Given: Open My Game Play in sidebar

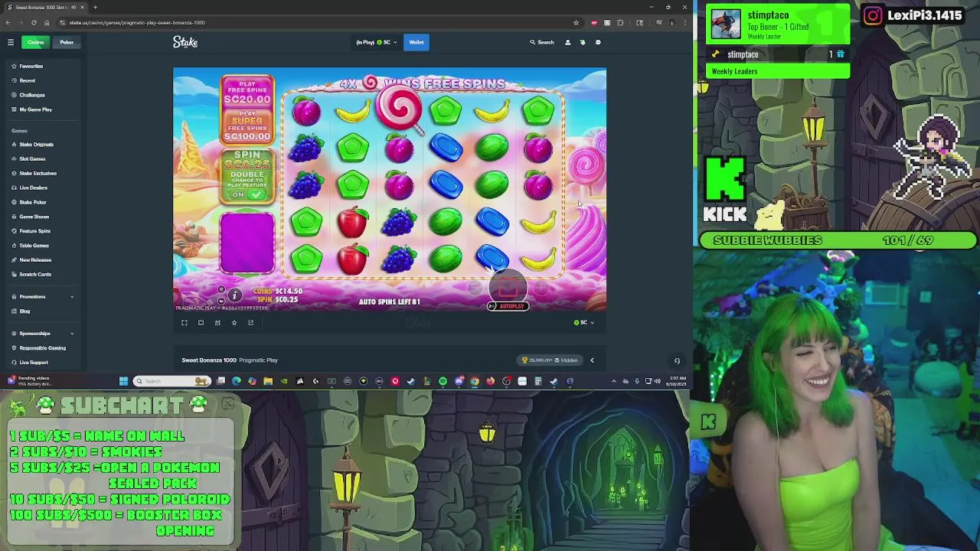Looking at the screenshot, I should tap(36, 109).
